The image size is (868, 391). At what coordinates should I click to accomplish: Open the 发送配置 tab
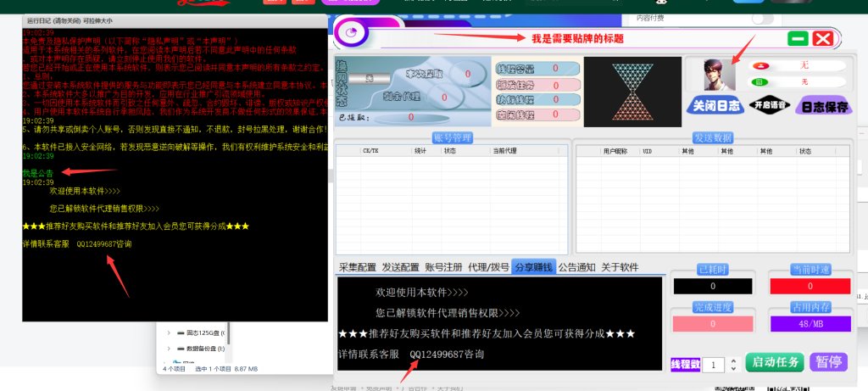pos(400,267)
